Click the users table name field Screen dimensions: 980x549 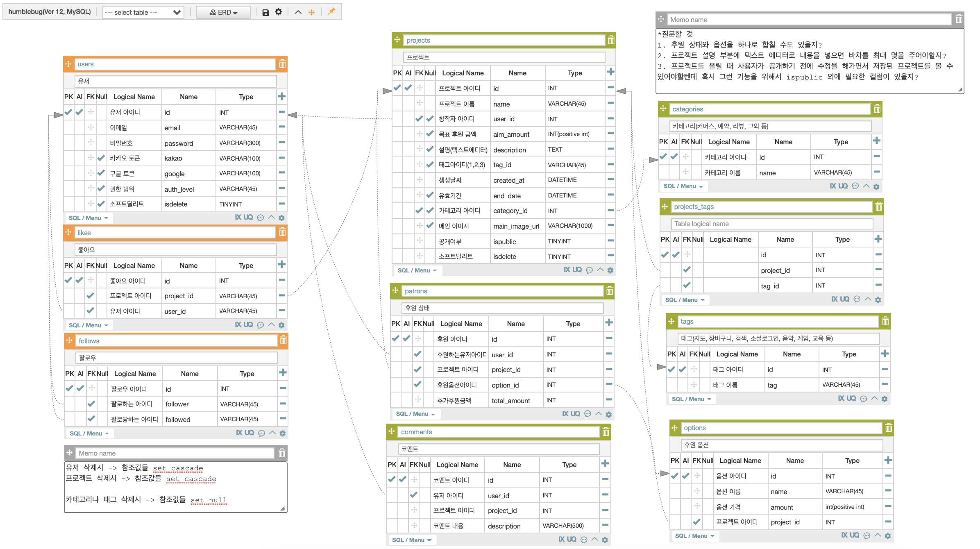click(x=175, y=64)
